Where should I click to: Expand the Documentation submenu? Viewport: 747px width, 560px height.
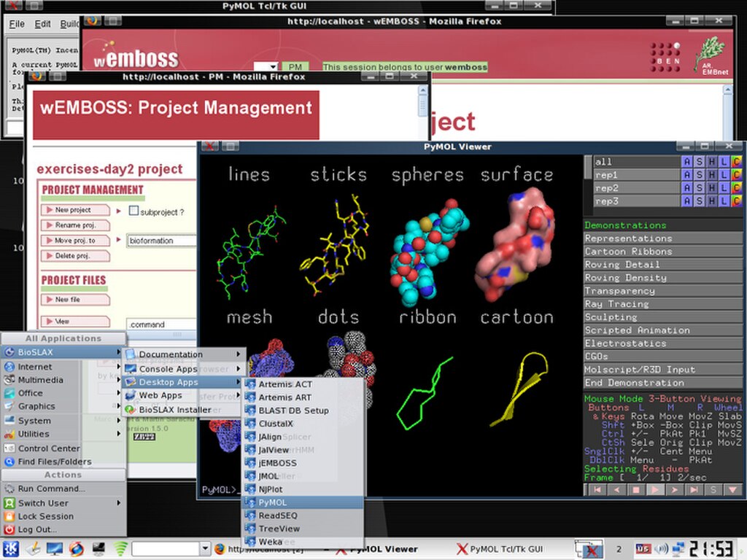click(x=182, y=354)
